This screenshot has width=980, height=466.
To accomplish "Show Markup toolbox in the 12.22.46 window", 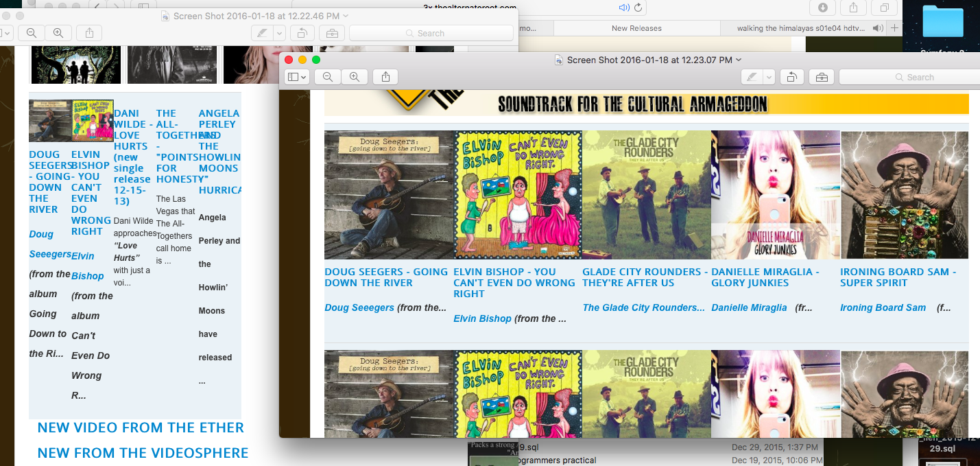I will (331, 33).
